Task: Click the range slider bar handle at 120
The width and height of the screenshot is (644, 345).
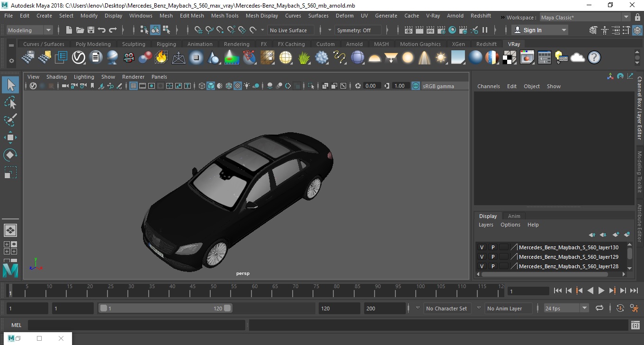Action: click(227, 308)
